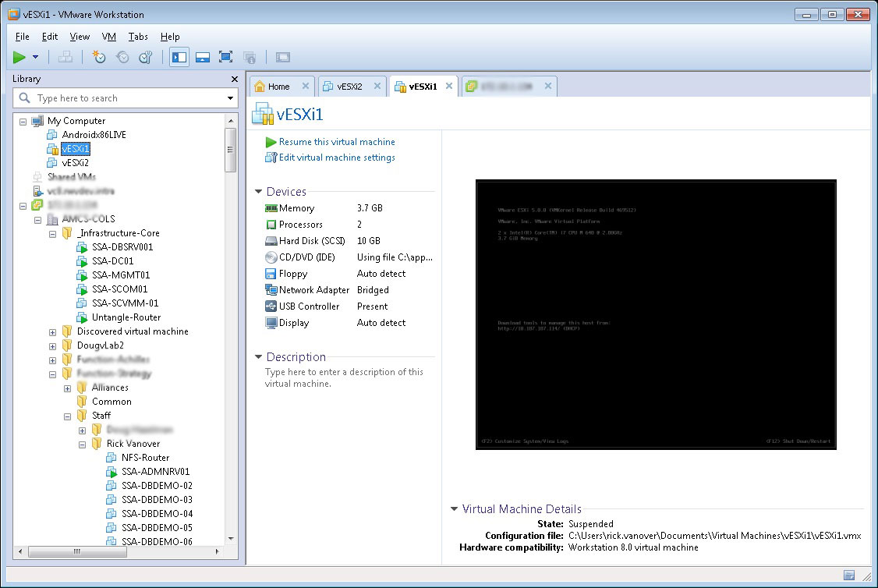The width and height of the screenshot is (878, 588).
Task: Toggle the library sidebar view icon
Action: (179, 57)
